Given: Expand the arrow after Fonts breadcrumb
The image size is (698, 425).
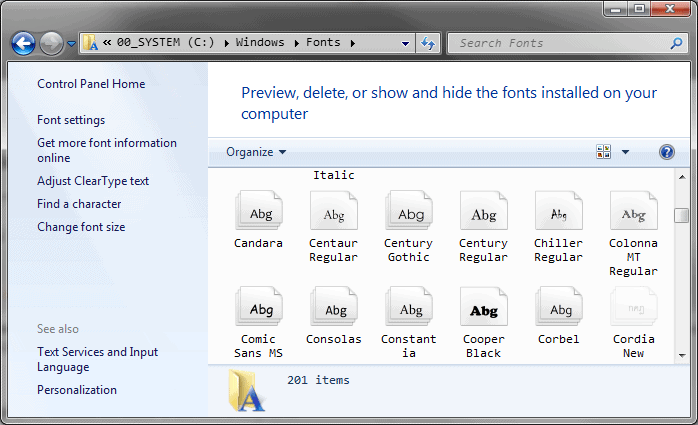Looking at the screenshot, I should [x=353, y=43].
